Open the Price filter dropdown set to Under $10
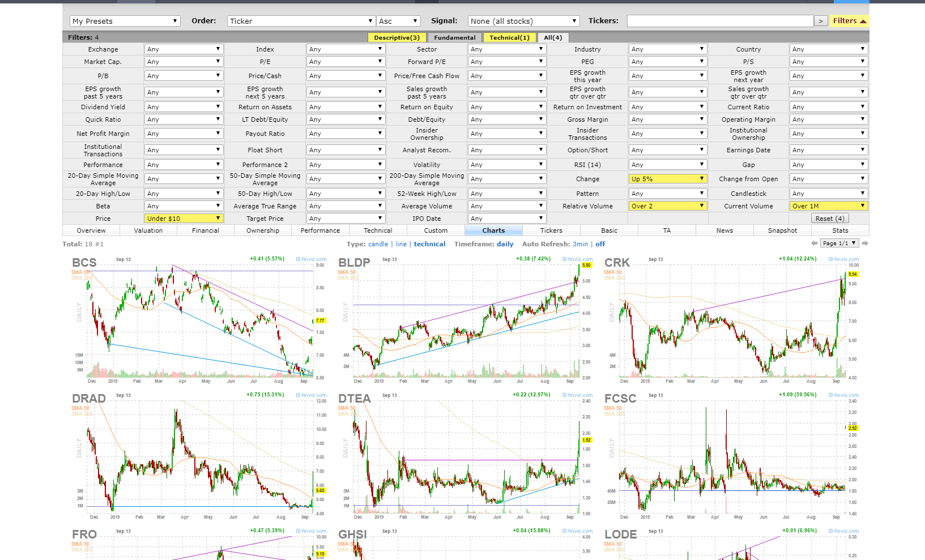The image size is (925, 560). 184,219
